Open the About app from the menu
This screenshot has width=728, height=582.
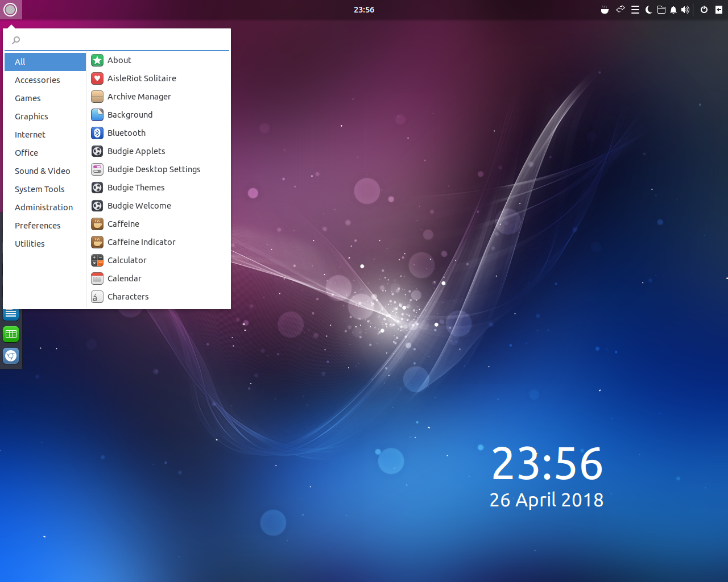click(159, 60)
